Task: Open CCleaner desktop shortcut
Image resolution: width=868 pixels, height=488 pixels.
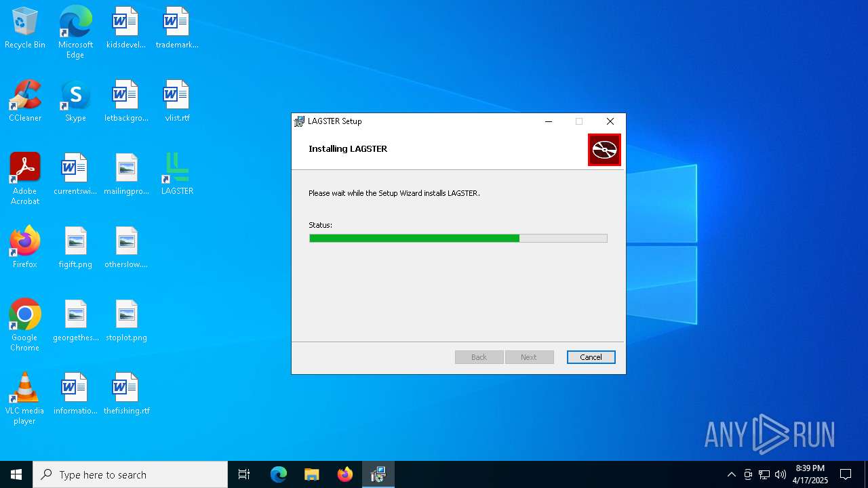Action: [x=25, y=102]
